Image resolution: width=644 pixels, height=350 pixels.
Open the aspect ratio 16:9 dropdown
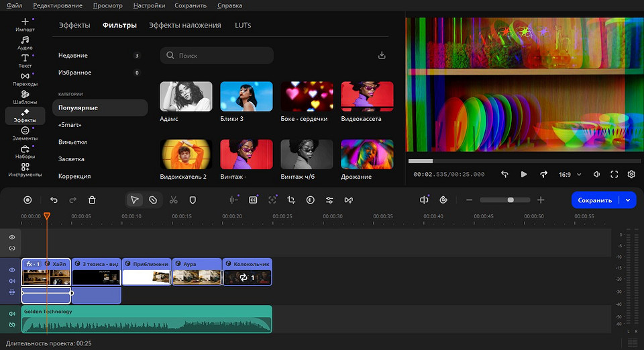coord(570,175)
